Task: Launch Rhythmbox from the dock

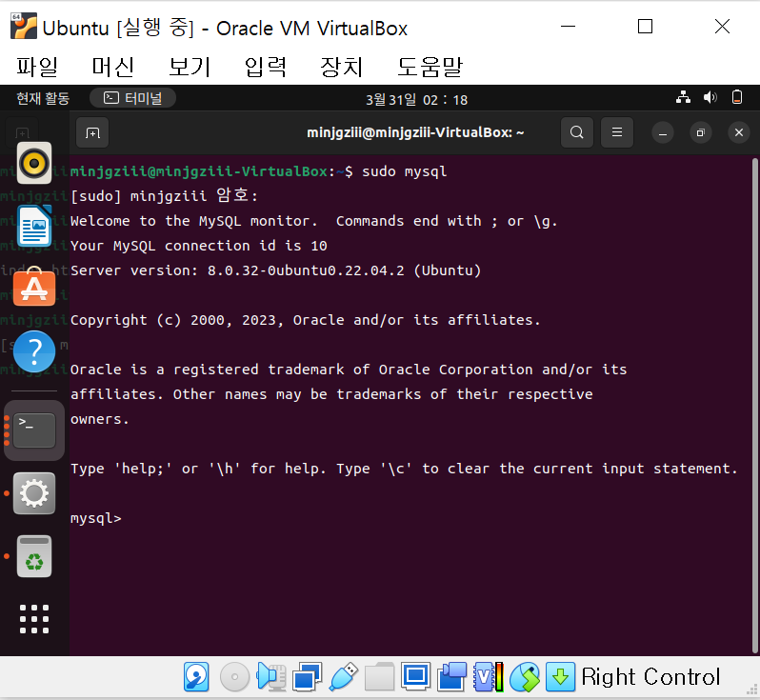Action: (34, 163)
